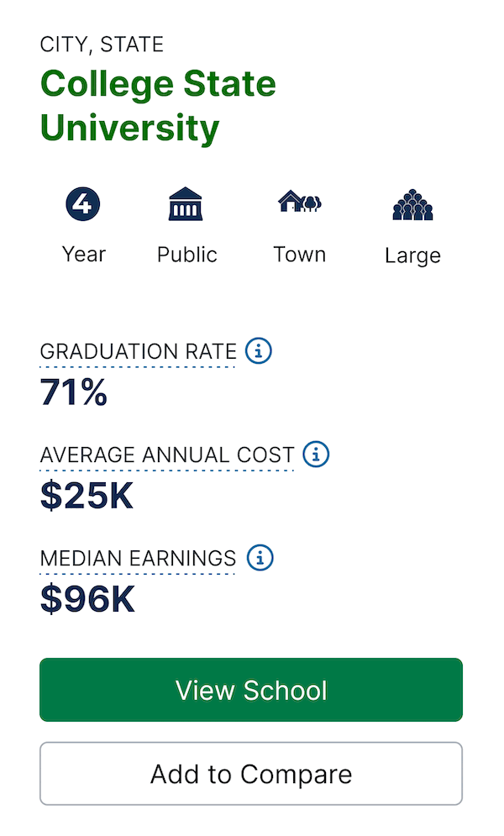
Task: Click the 71% graduation rate value
Action: [74, 392]
